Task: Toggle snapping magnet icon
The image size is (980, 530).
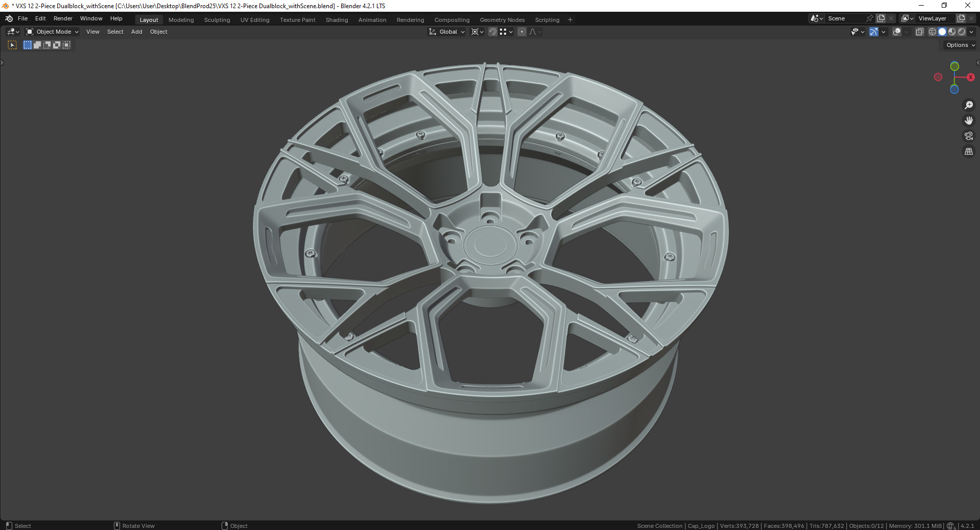Action: [x=493, y=32]
